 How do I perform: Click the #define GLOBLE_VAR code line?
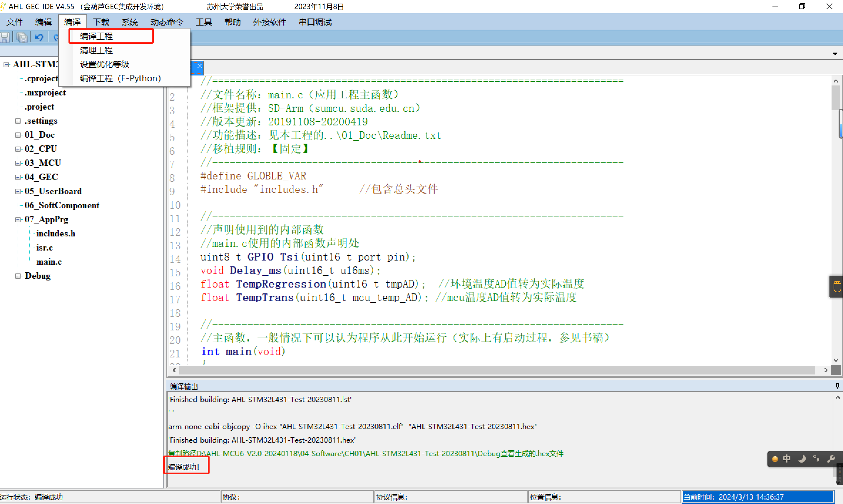tap(253, 176)
